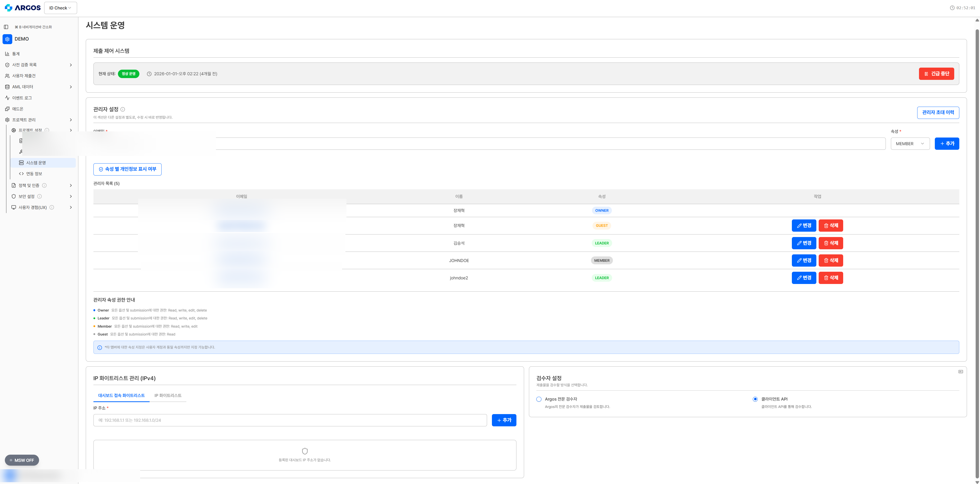Switch to 대시보드 접속 화이트리스트 tab
The height and width of the screenshot is (484, 980).
pos(121,395)
